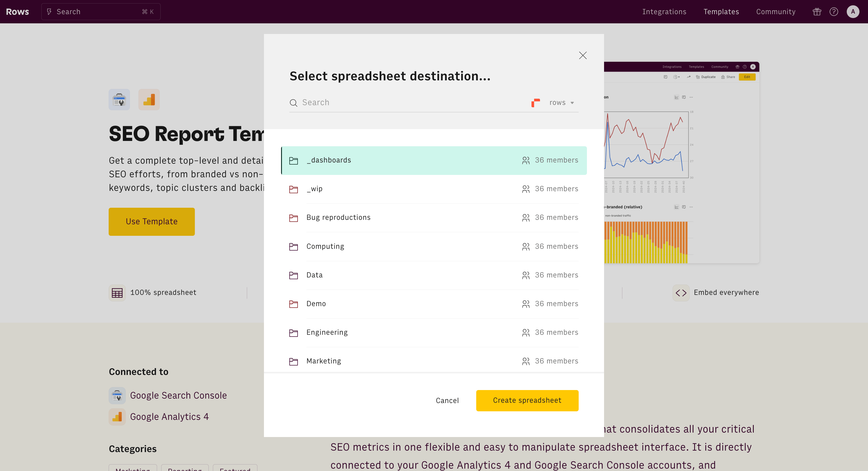Click members icon on _wip row

pos(526,189)
